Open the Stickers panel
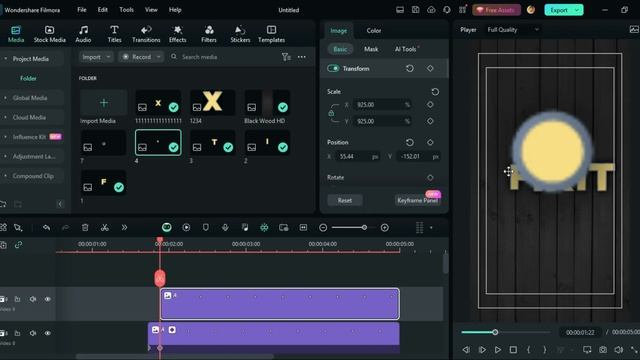 pyautogui.click(x=240, y=34)
